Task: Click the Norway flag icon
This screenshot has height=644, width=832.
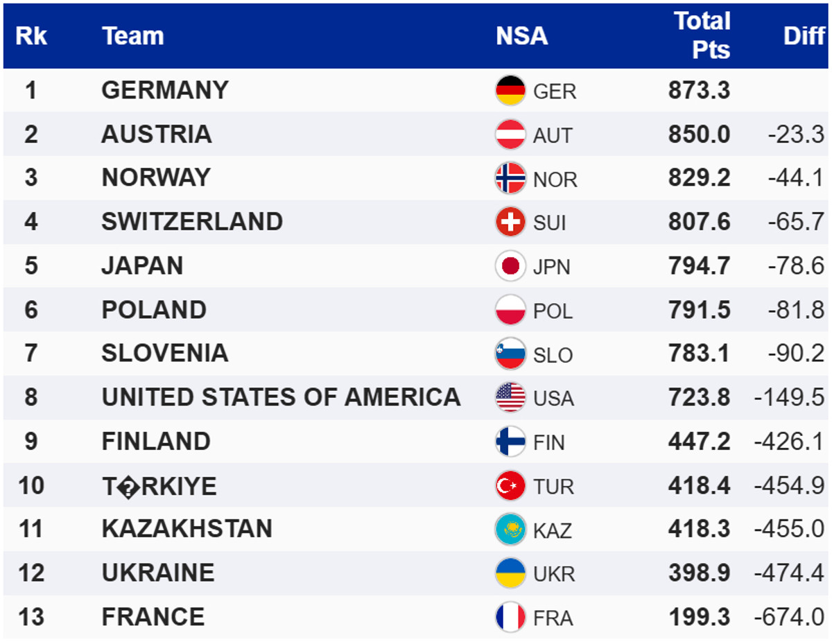Action: point(510,178)
